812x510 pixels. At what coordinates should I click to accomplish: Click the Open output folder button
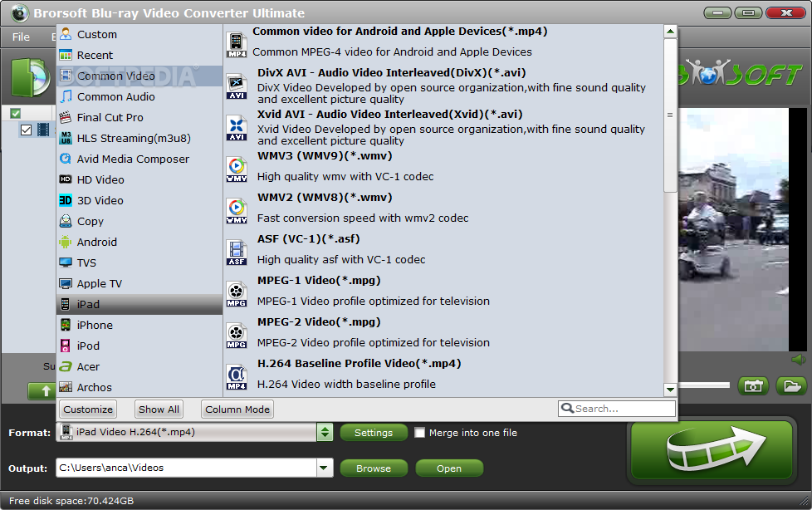point(449,468)
